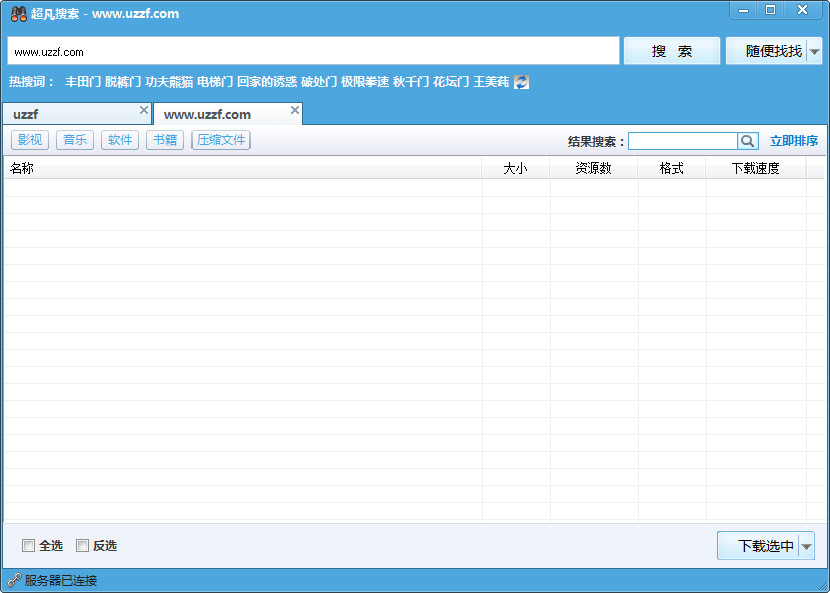Focus the 结果搜索 input field
Viewport: 830px width, 593px height.
(x=683, y=141)
